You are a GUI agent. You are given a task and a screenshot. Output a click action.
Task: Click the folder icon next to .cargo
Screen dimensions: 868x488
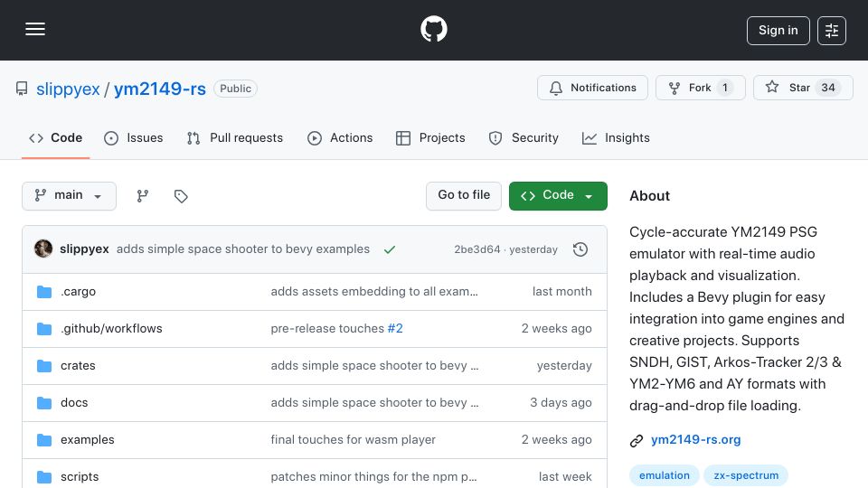click(x=44, y=292)
